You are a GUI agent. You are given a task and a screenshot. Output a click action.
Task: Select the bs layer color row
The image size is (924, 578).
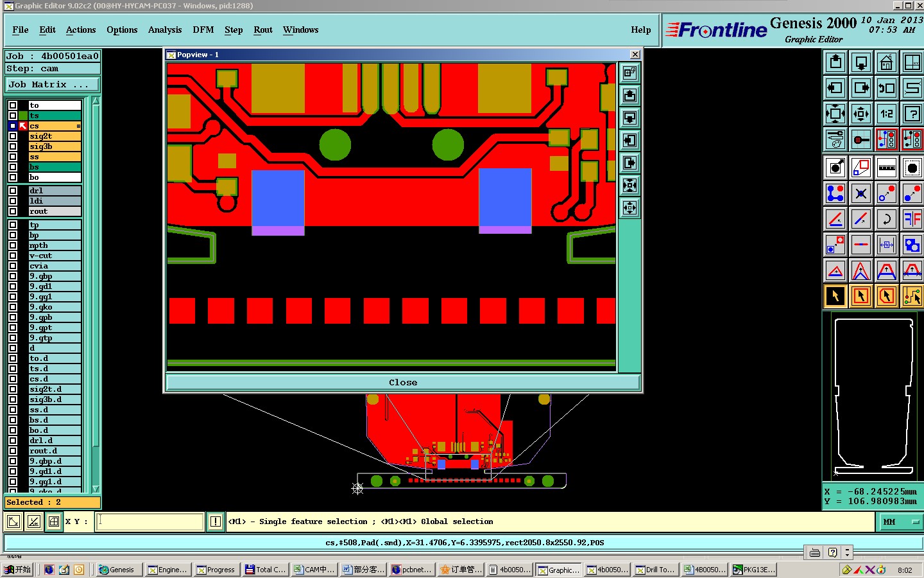55,167
